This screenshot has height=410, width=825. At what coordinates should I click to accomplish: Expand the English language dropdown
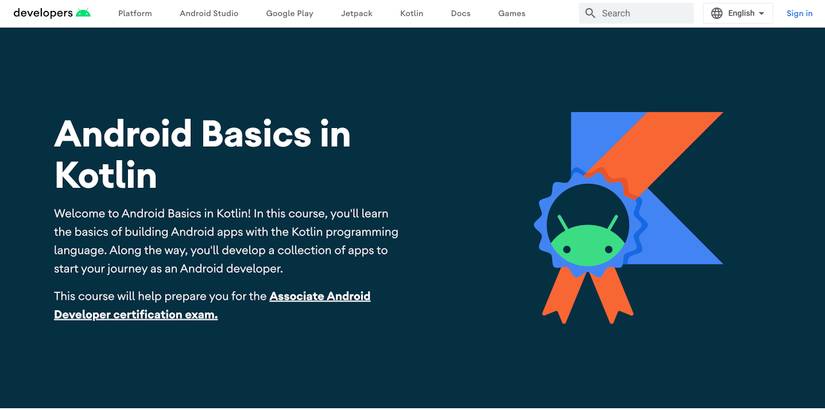point(738,13)
